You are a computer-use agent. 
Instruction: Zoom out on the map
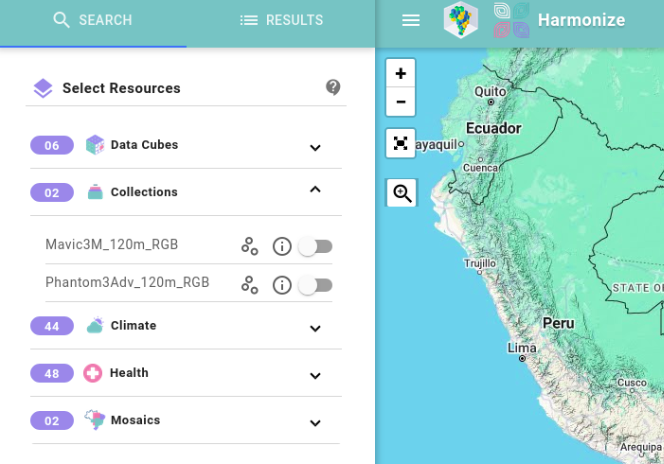click(401, 102)
